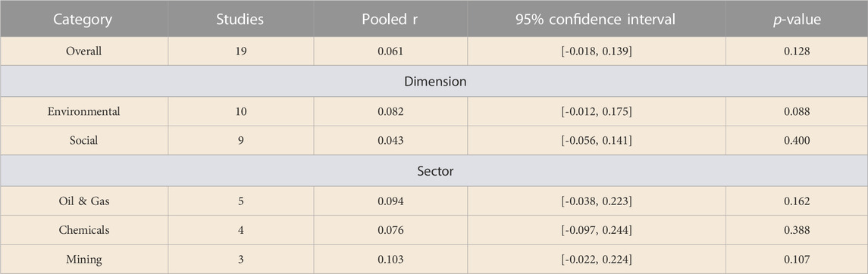Click the Social p-value 0.400

point(797,140)
